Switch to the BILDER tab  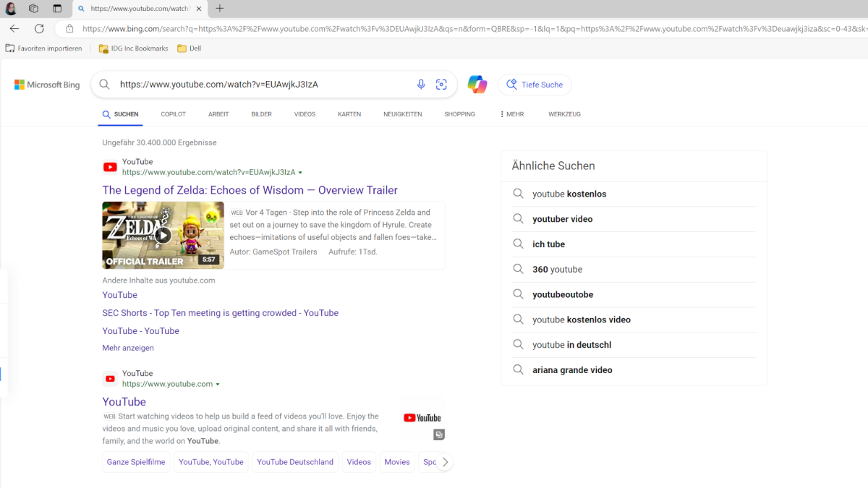261,114
